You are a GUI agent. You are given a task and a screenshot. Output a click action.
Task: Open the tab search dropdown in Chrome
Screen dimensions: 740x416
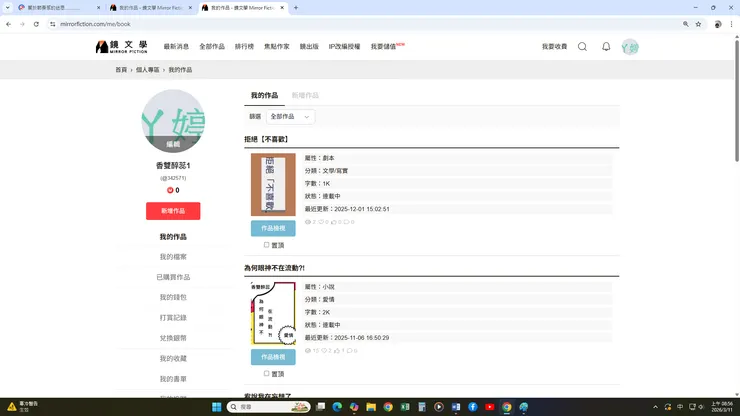[8, 8]
